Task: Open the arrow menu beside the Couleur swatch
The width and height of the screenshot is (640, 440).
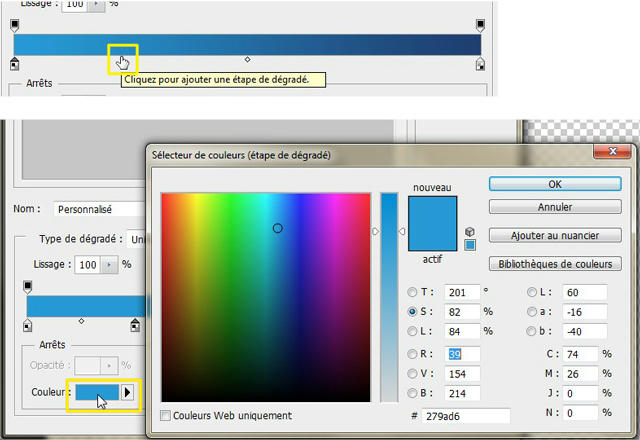Action: click(127, 393)
